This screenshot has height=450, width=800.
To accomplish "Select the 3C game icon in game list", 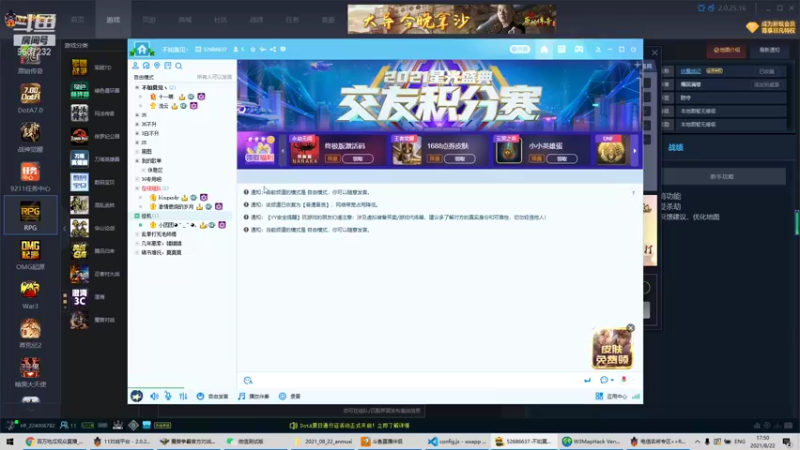I will [x=79, y=297].
